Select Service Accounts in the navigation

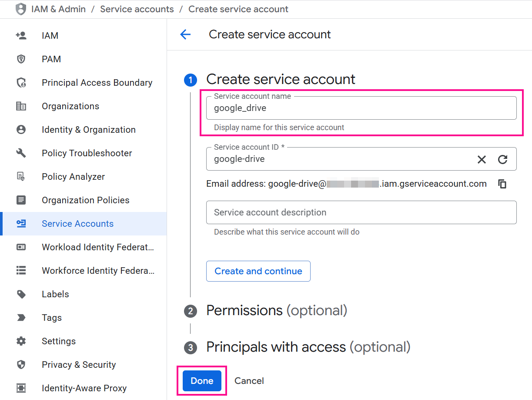click(x=77, y=223)
